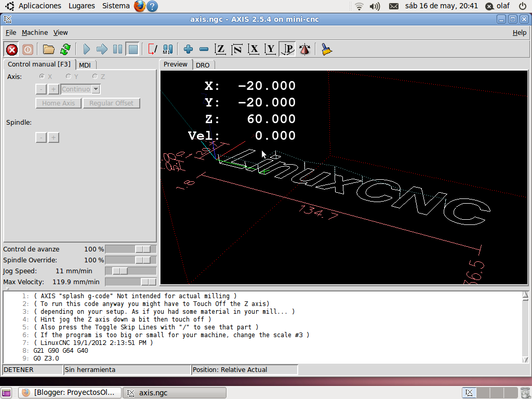Select G-code line 1 comment text
The width and height of the screenshot is (532, 399).
coord(136,296)
